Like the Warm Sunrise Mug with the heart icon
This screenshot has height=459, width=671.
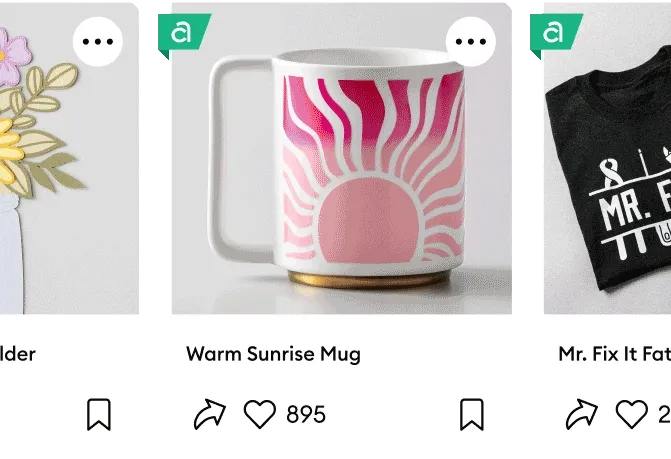coord(260,414)
